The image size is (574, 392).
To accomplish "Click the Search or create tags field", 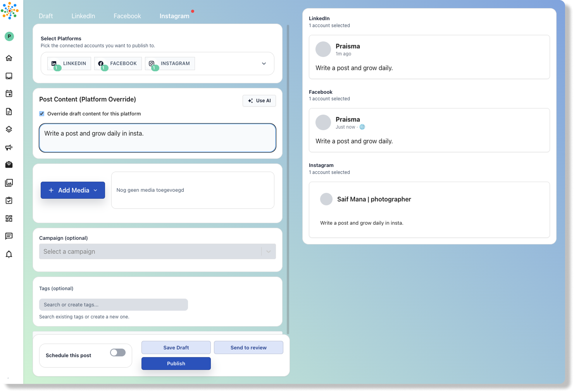I will pyautogui.click(x=114, y=305).
